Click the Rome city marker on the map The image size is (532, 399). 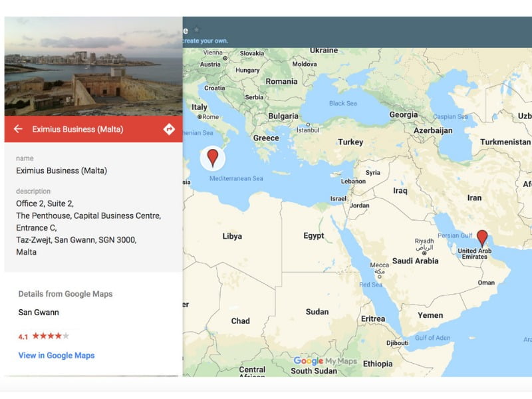(x=198, y=117)
